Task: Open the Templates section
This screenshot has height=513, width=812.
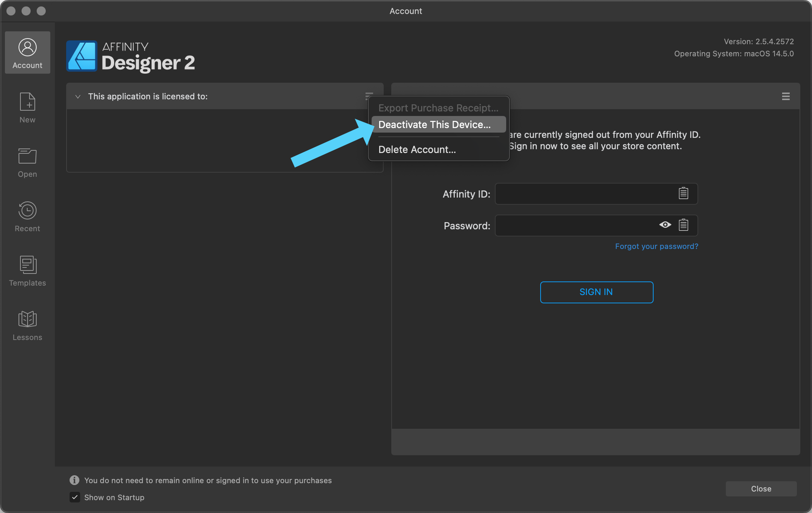Action: (27, 271)
